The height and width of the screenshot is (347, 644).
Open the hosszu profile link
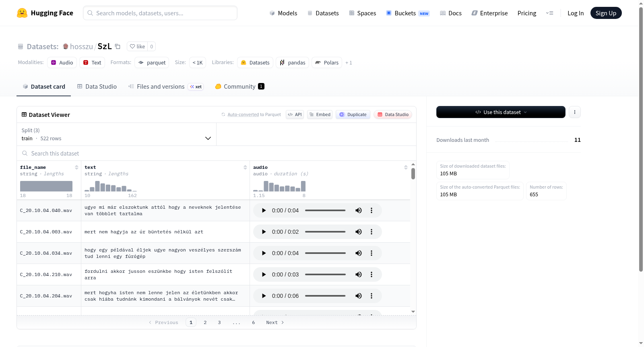(81, 46)
